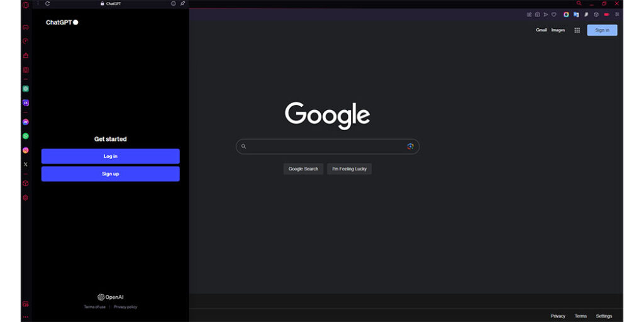Open the ChatGPT panel three-dot options
This screenshot has width=644, height=322.
tap(38, 3)
